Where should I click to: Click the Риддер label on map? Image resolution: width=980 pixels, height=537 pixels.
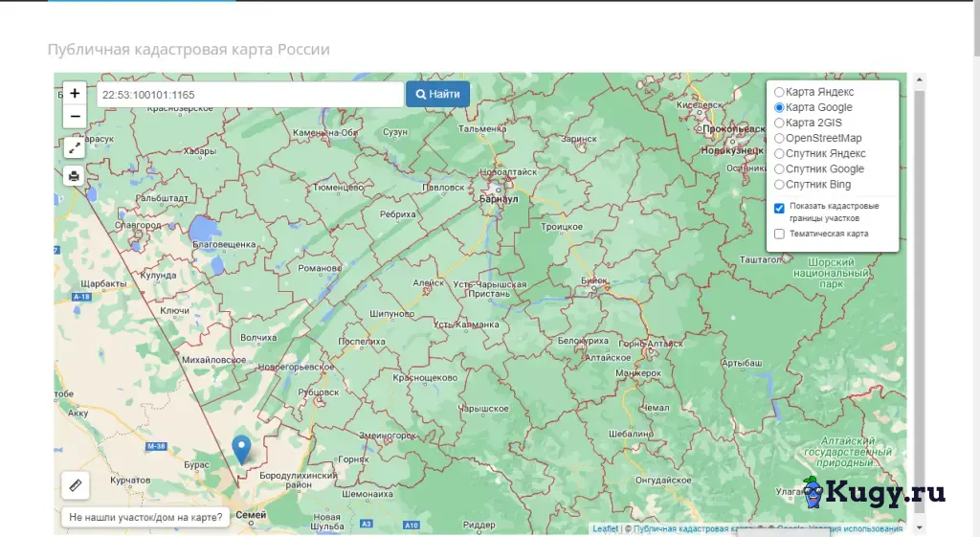click(x=479, y=526)
